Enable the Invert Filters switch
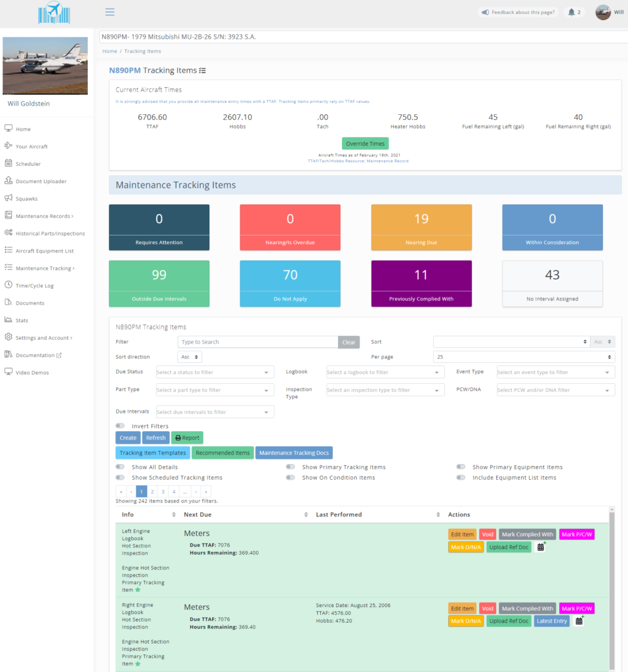The width and height of the screenshot is (628, 672). (120, 426)
